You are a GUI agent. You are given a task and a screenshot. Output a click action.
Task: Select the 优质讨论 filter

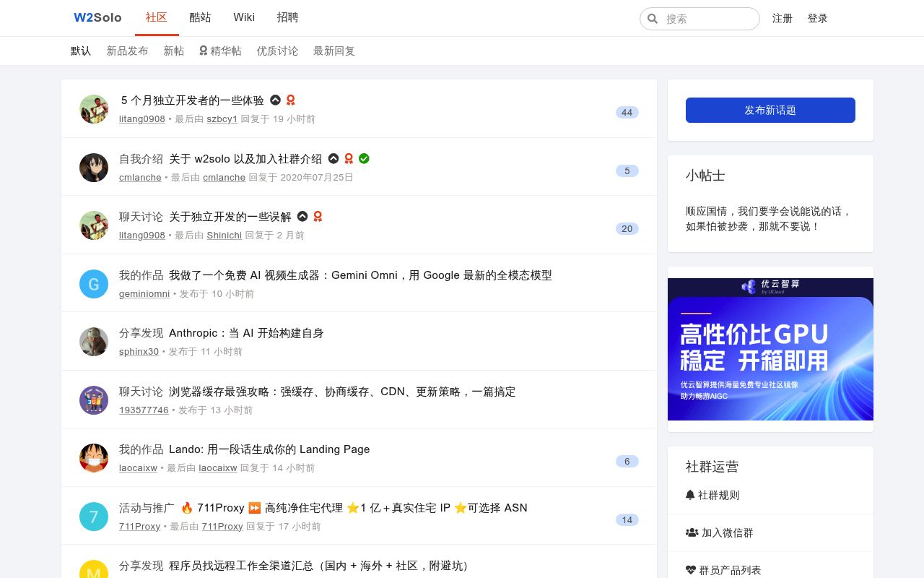coord(277,51)
